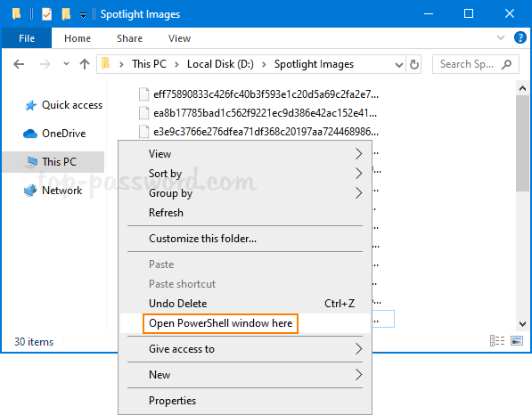Open recent locations dropdown arrow
Image resolution: width=532 pixels, height=415 pixels.
click(x=66, y=64)
